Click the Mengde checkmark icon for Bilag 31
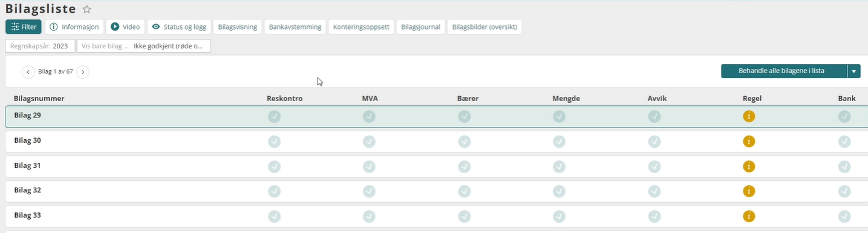 pos(559,166)
